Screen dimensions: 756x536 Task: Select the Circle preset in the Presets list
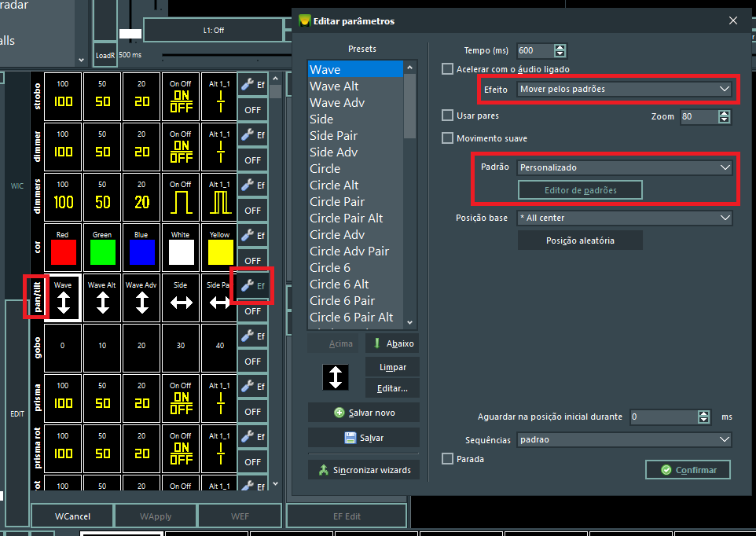coord(325,168)
